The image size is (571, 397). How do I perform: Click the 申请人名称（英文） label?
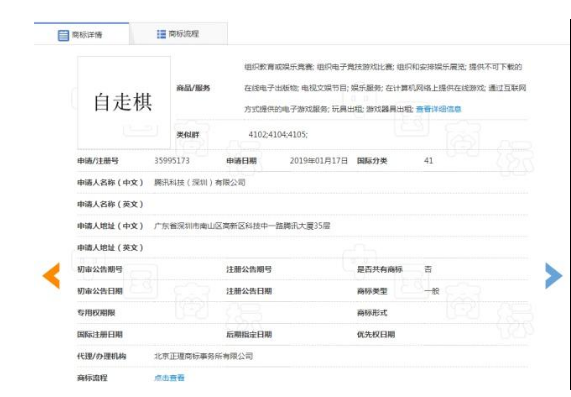coord(110,204)
